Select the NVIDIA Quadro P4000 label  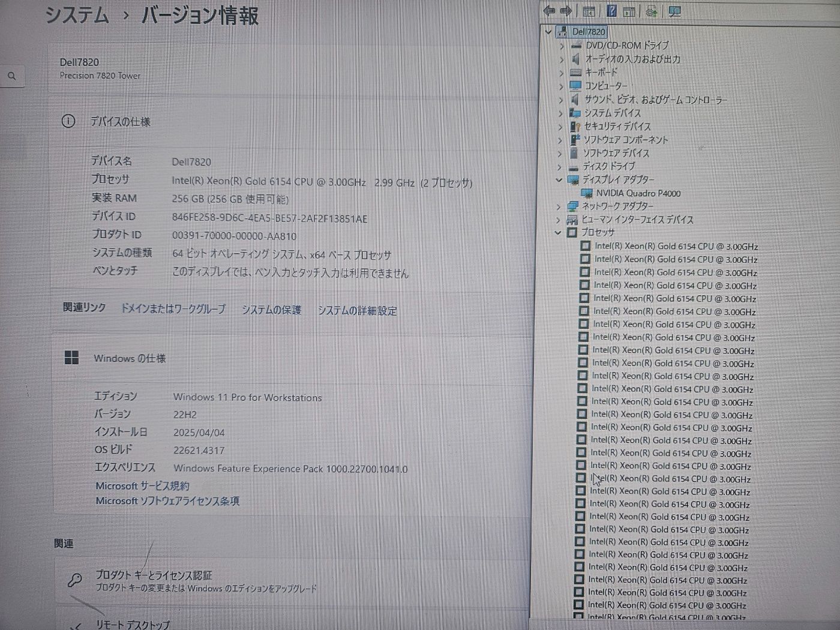(x=638, y=193)
